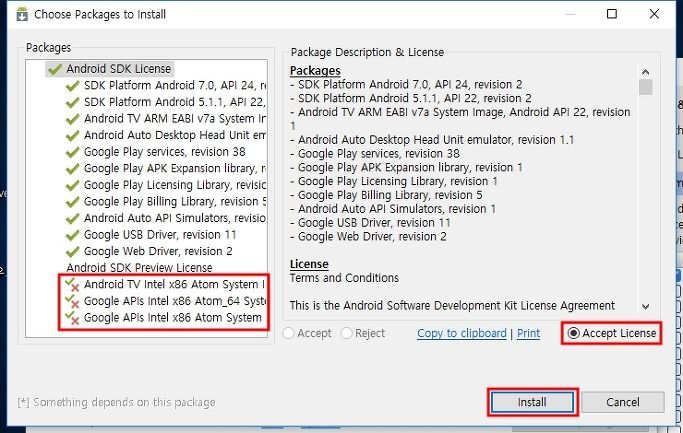The height and width of the screenshot is (433, 683).
Task: Select SDK Platform Android 7.0, API 24 row
Action: click(x=175, y=85)
